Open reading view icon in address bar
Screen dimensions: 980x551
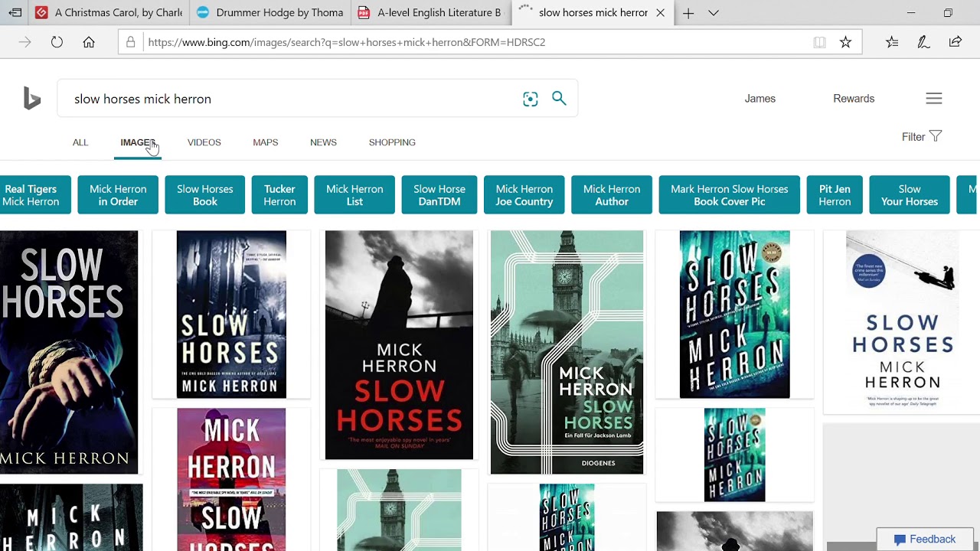[819, 42]
